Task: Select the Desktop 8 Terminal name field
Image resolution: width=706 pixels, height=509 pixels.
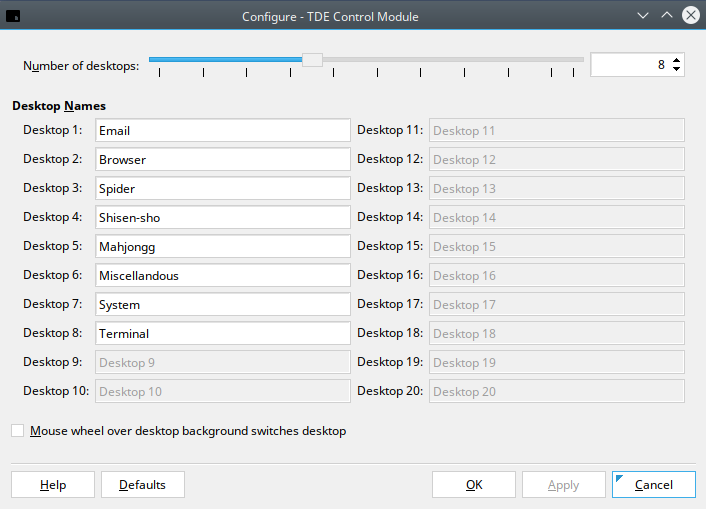Action: point(222,334)
